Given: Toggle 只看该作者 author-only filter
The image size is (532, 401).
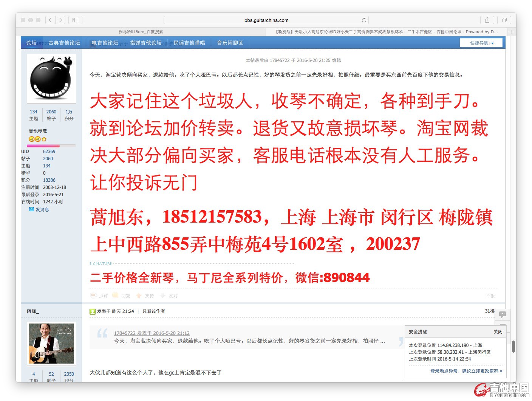Looking at the screenshot, I should (x=153, y=311).
